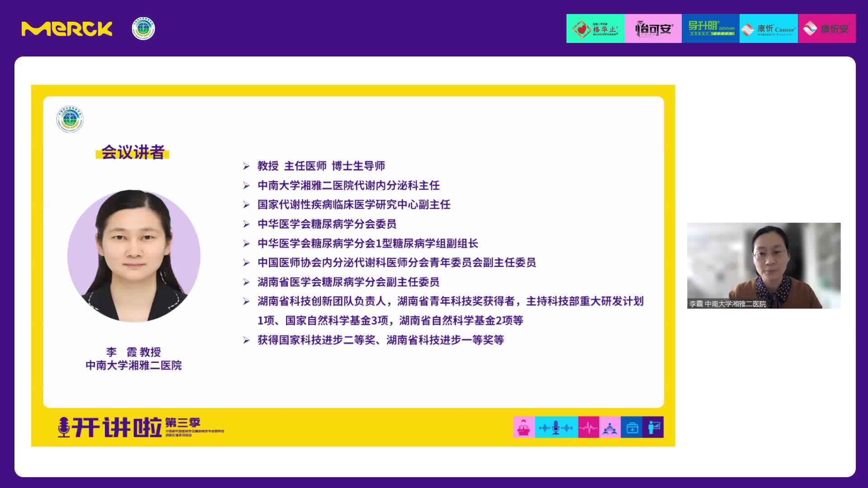Image resolution: width=868 pixels, height=488 pixels.
Task: Click the microphone icon beside 开讲啦
Action: [x=64, y=427]
